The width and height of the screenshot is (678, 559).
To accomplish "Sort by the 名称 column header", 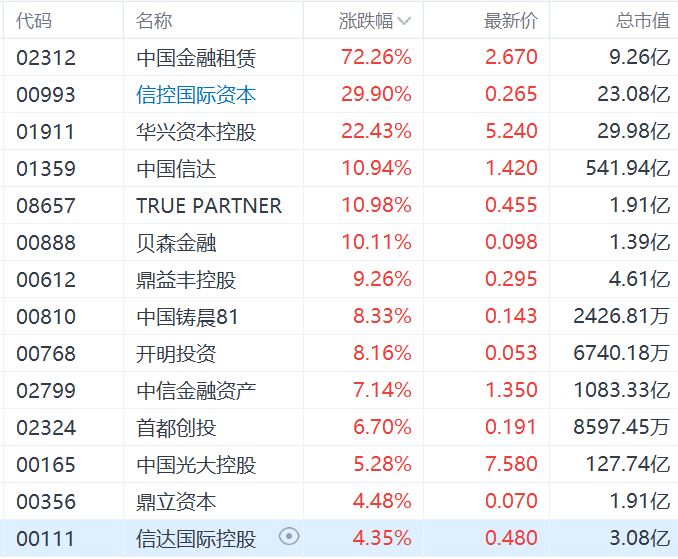I will 154,21.
